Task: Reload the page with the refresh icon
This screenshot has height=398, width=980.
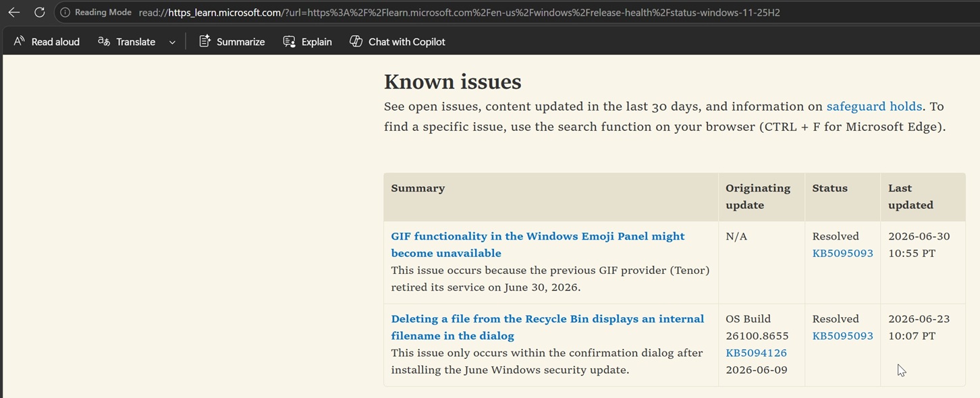Action: coord(39,12)
